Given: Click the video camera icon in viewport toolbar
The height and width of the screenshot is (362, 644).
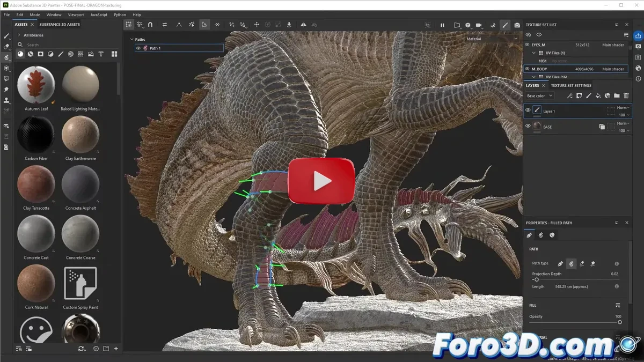Looking at the screenshot, I should [x=479, y=25].
